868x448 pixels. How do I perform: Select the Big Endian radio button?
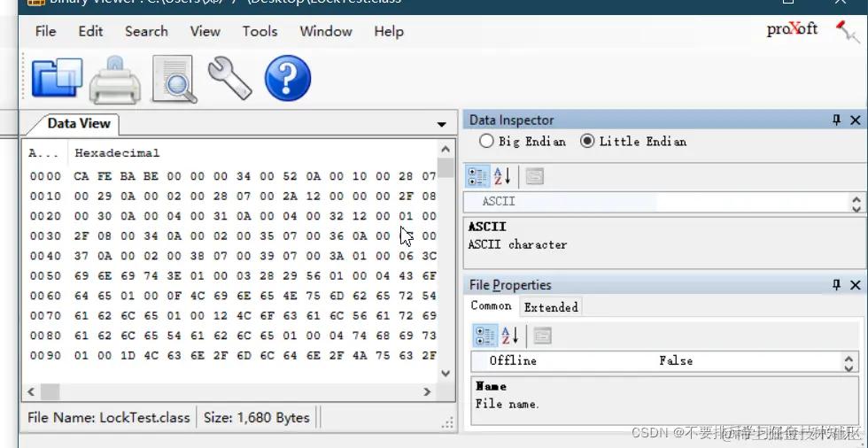486,141
